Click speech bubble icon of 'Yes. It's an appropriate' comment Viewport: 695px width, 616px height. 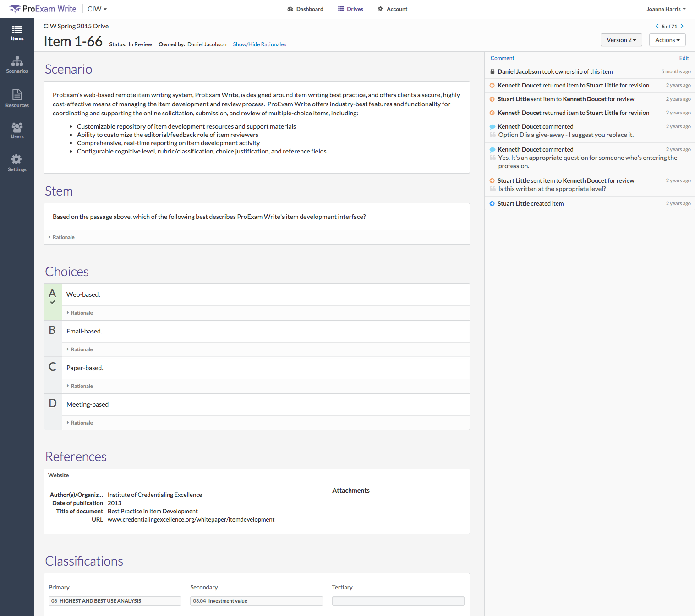click(493, 149)
